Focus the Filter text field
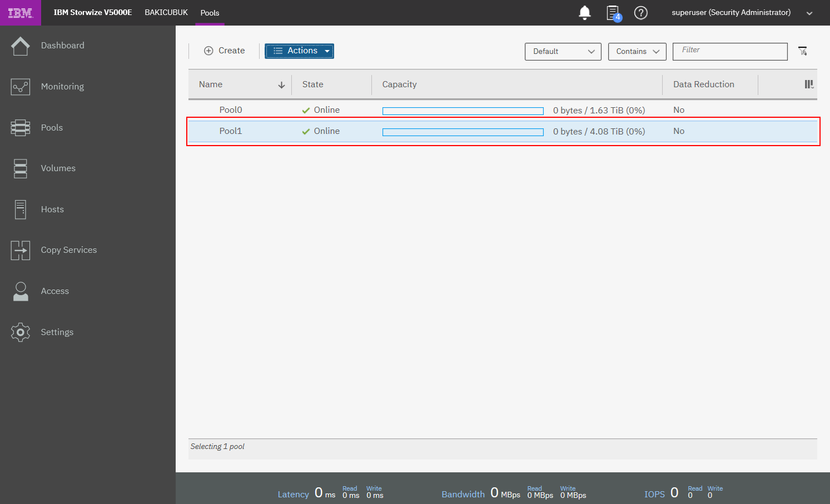 [x=730, y=52]
